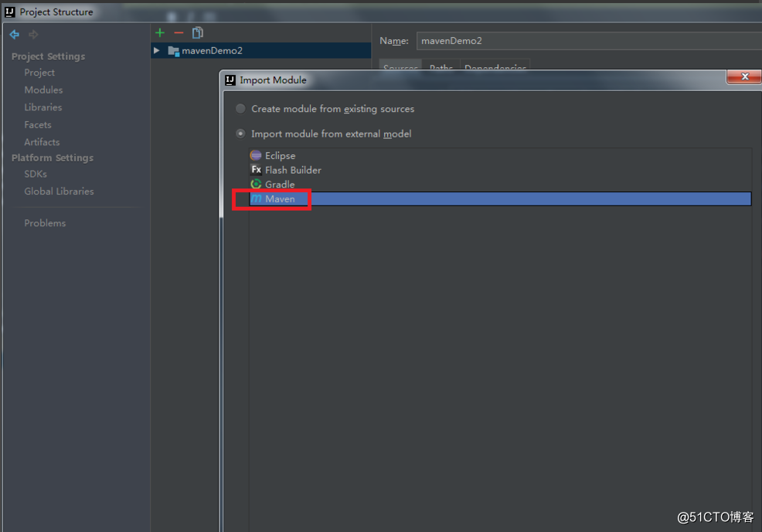
Task: Click the Gradle model icon
Action: [256, 184]
